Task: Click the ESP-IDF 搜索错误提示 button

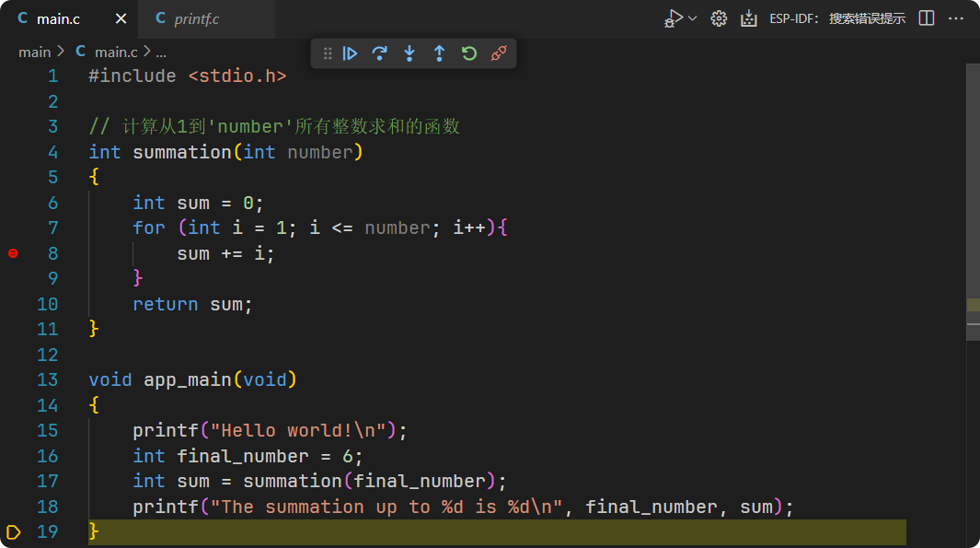Action: (837, 18)
